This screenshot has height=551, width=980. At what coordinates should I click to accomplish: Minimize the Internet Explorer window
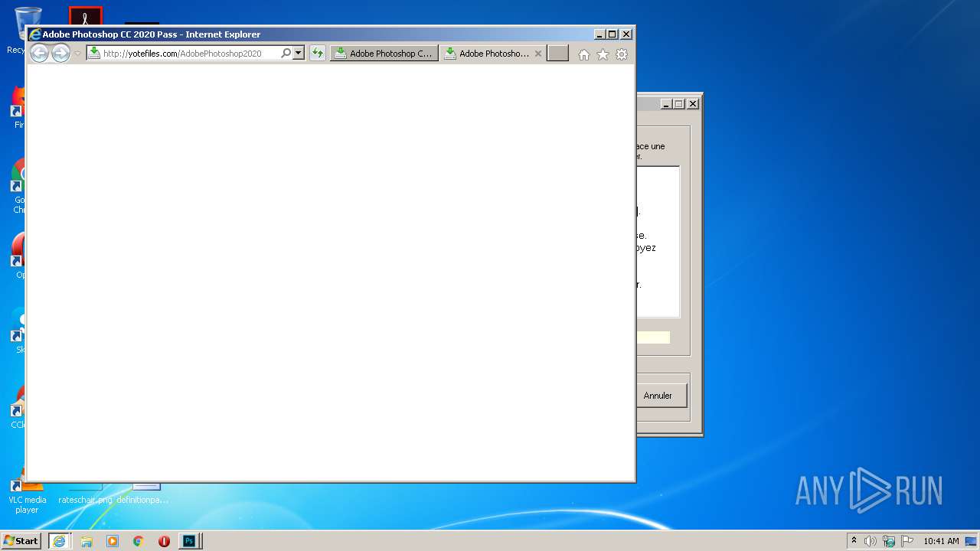599,34
